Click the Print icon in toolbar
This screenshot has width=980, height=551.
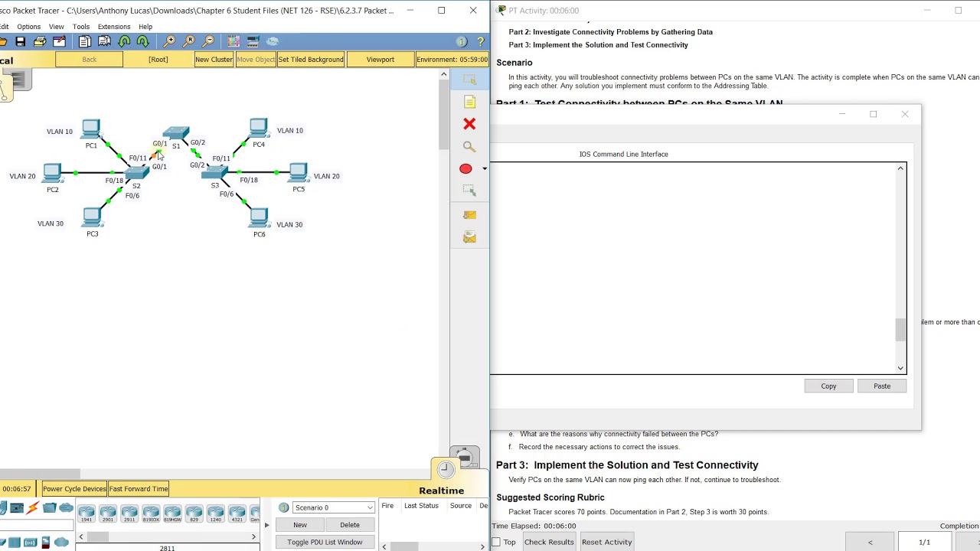pyautogui.click(x=40, y=41)
